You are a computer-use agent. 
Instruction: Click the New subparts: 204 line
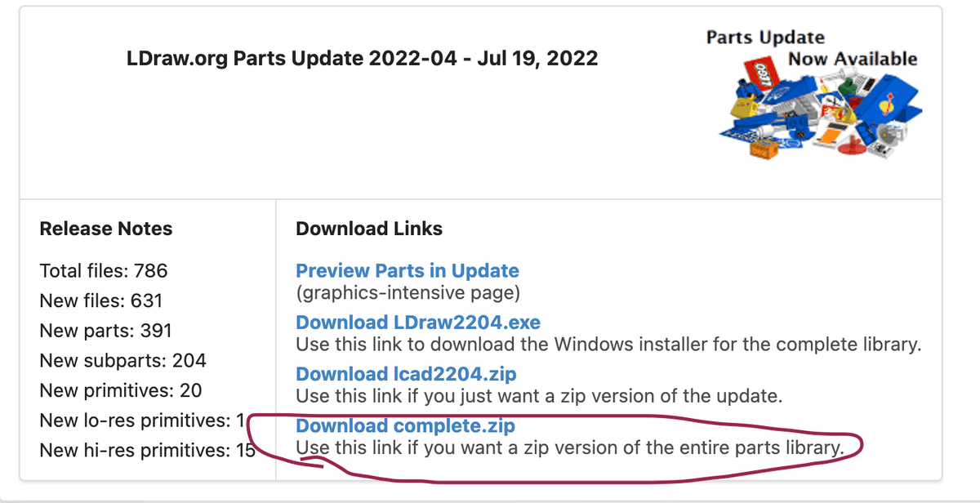[x=122, y=360]
